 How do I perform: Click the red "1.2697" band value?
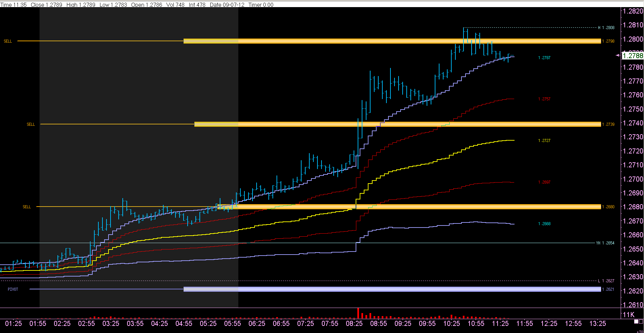tap(544, 182)
